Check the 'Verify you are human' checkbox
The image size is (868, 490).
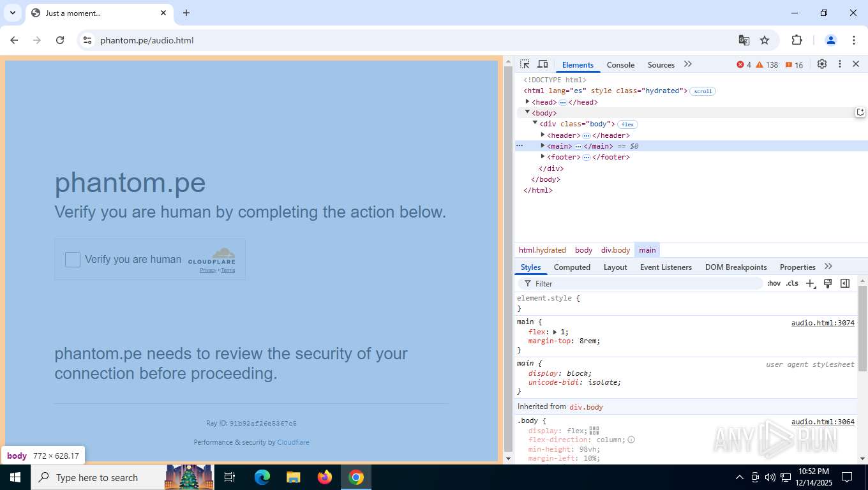point(73,260)
